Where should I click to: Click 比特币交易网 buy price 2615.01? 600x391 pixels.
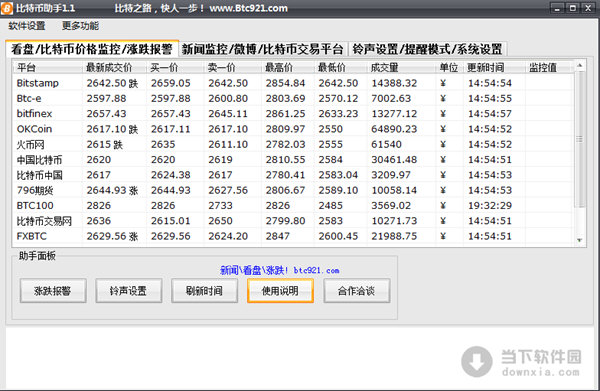171,221
